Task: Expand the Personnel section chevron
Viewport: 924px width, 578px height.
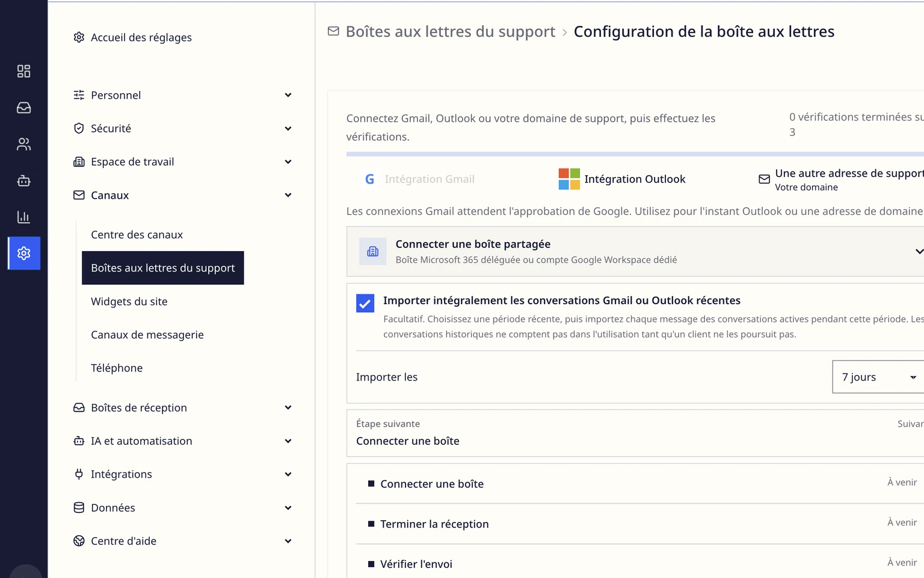Action: pyautogui.click(x=288, y=95)
